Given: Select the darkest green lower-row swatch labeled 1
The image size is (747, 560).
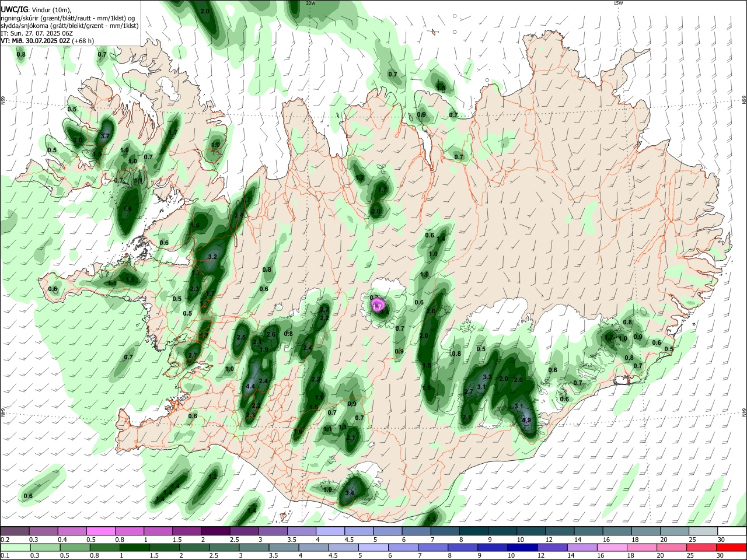Looking at the screenshot, I should pyautogui.click(x=135, y=547).
